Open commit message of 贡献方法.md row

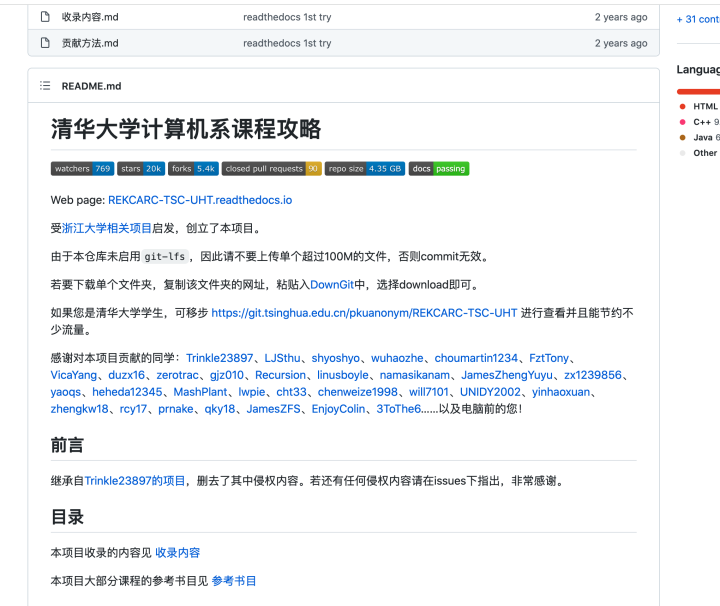287,43
